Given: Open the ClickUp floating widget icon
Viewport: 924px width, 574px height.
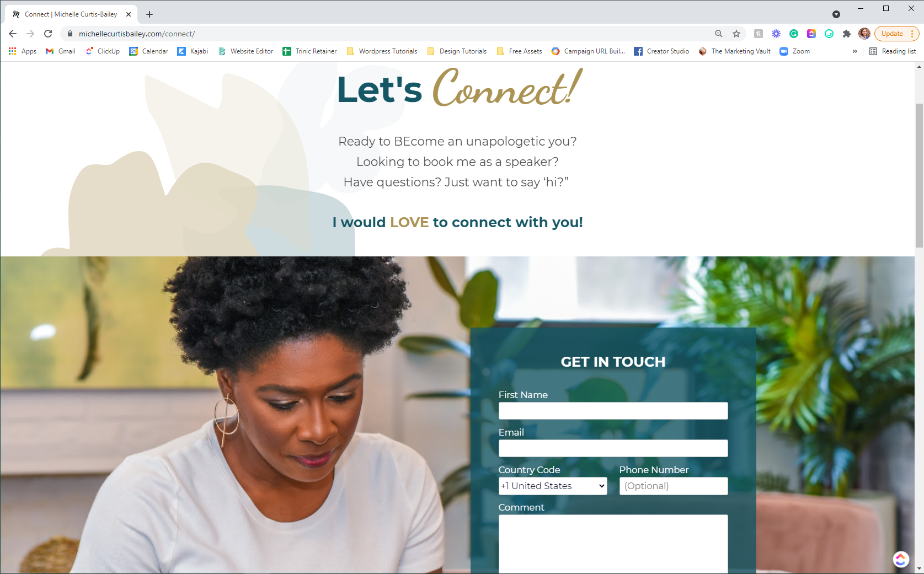Looking at the screenshot, I should coord(901,559).
